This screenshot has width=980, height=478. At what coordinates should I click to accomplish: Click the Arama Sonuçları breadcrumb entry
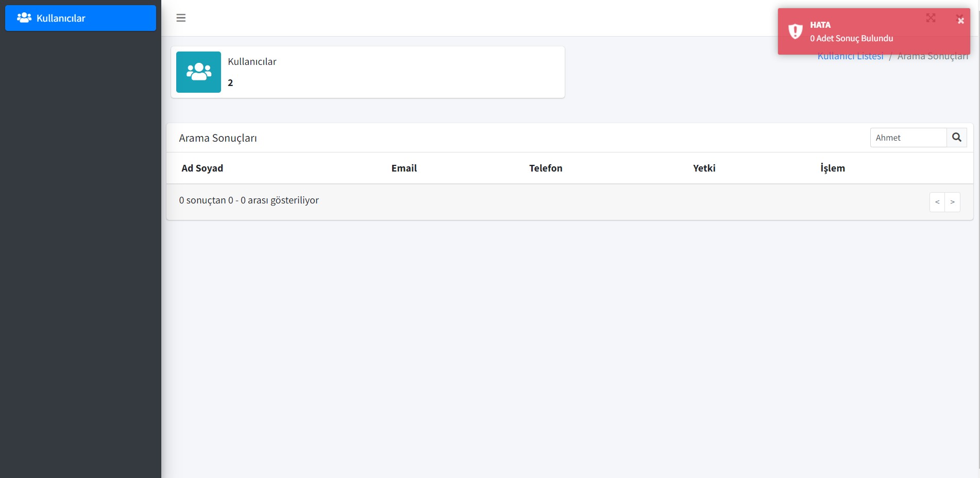point(933,57)
